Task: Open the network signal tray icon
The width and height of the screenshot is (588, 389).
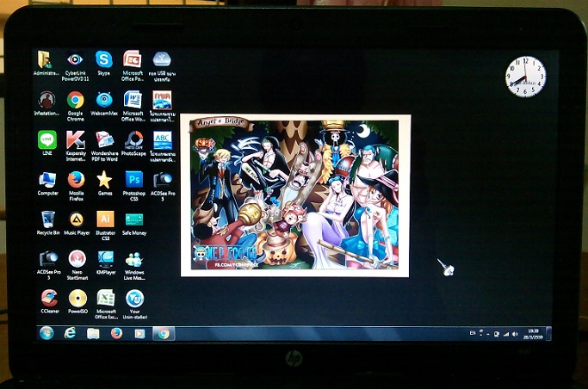Action: click(506, 334)
